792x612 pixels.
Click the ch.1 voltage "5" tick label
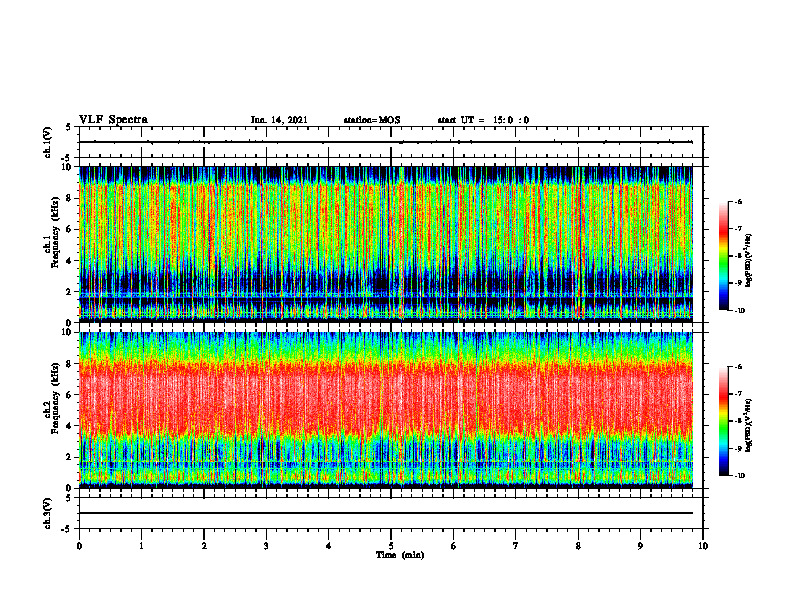69,127
